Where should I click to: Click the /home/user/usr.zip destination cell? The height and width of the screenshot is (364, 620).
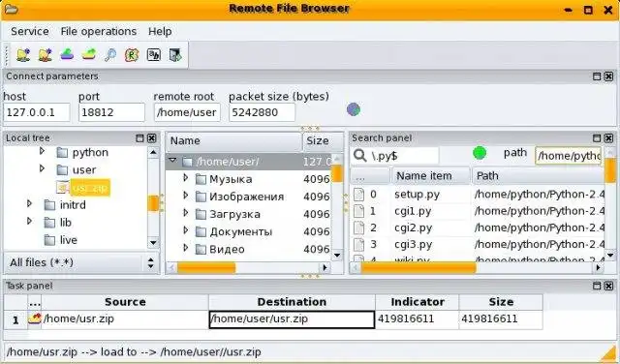(x=292, y=319)
